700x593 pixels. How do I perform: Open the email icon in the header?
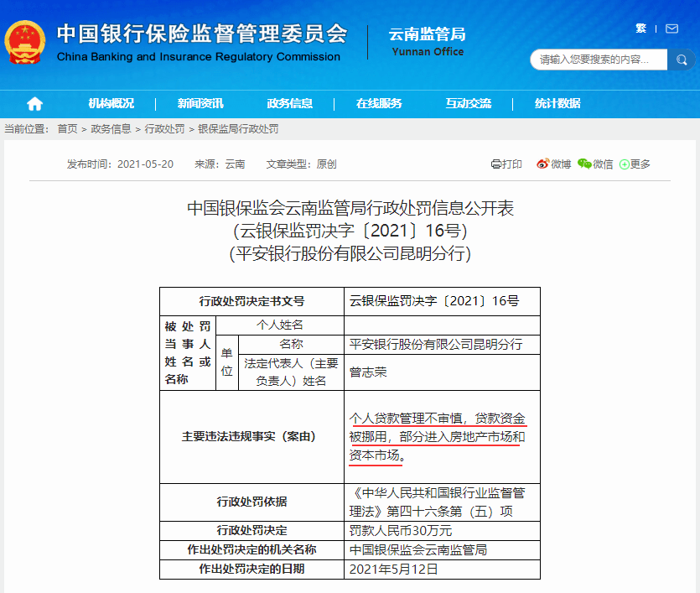671,28
